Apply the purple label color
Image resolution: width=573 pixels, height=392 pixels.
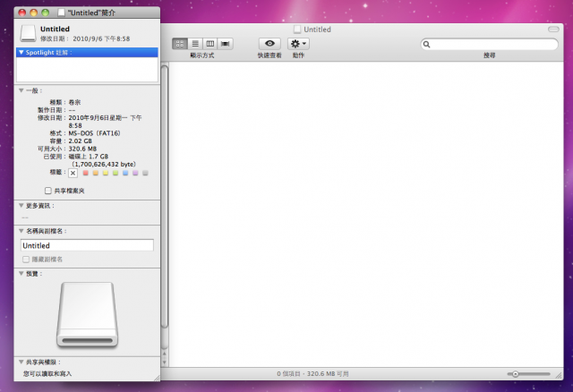135,173
